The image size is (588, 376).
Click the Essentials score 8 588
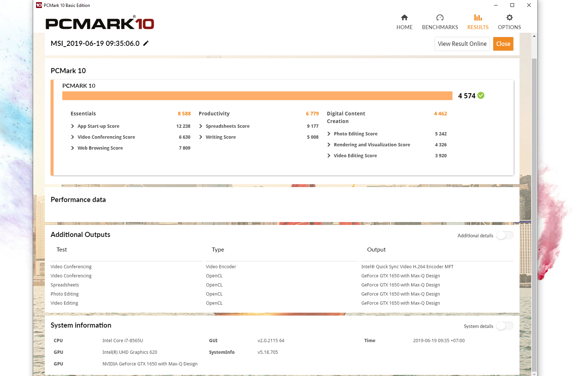tap(184, 114)
